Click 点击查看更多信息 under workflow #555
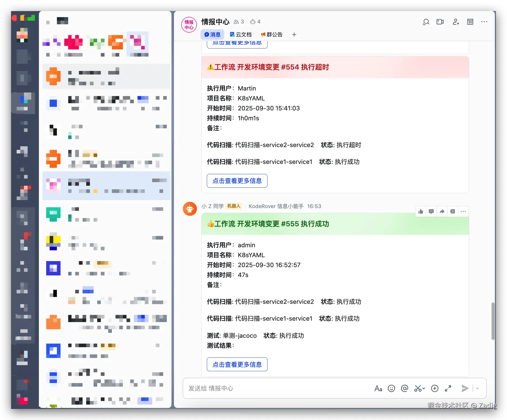Image resolution: width=507 pixels, height=420 pixels. 237,365
